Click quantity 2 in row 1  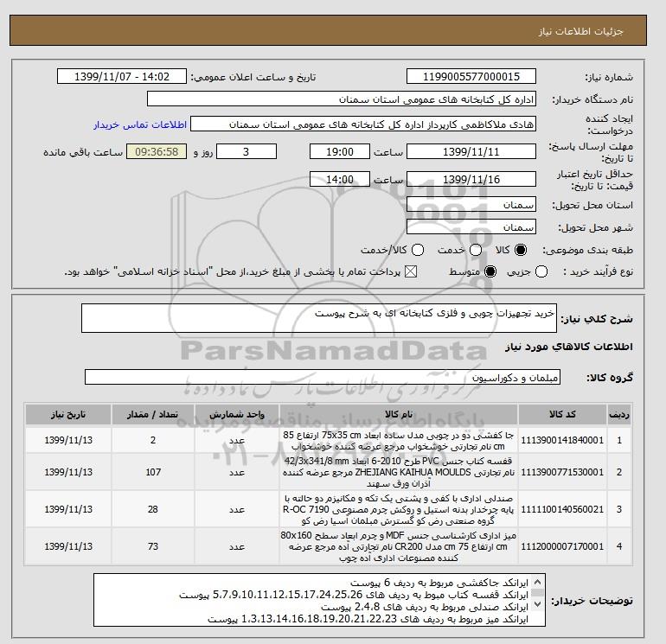pos(153,440)
